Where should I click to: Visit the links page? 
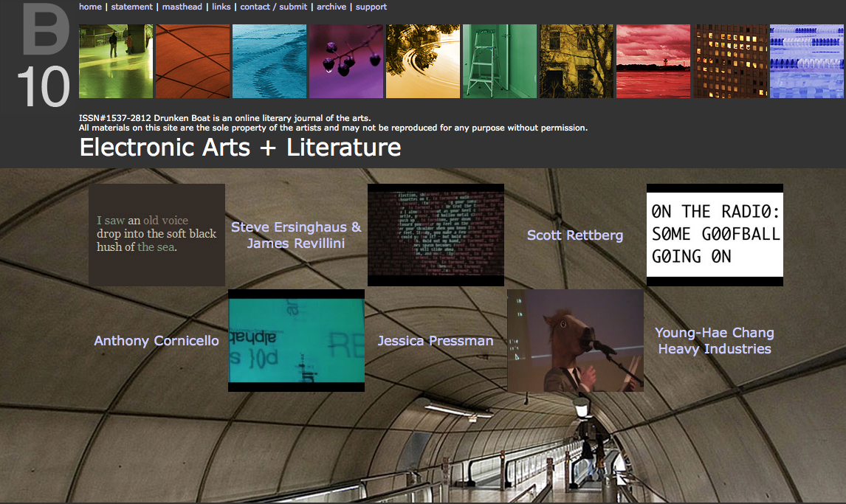coord(221,7)
